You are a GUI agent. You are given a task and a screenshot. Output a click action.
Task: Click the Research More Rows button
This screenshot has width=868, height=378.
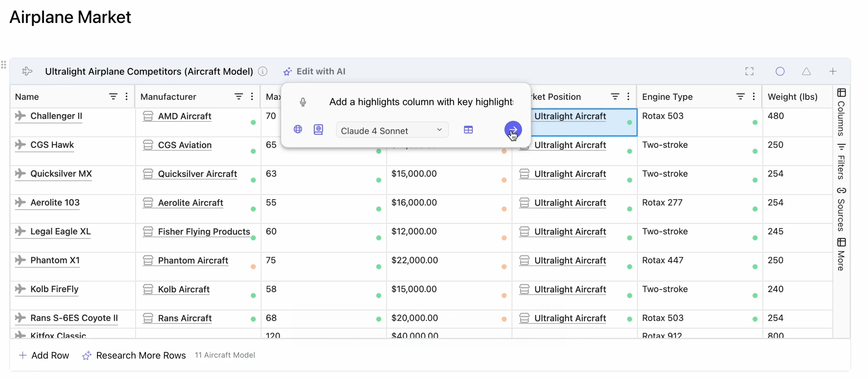click(140, 355)
